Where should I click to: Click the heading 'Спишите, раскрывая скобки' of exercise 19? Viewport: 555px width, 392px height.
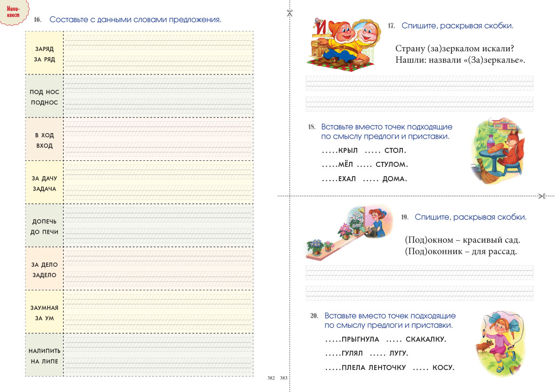click(x=470, y=217)
